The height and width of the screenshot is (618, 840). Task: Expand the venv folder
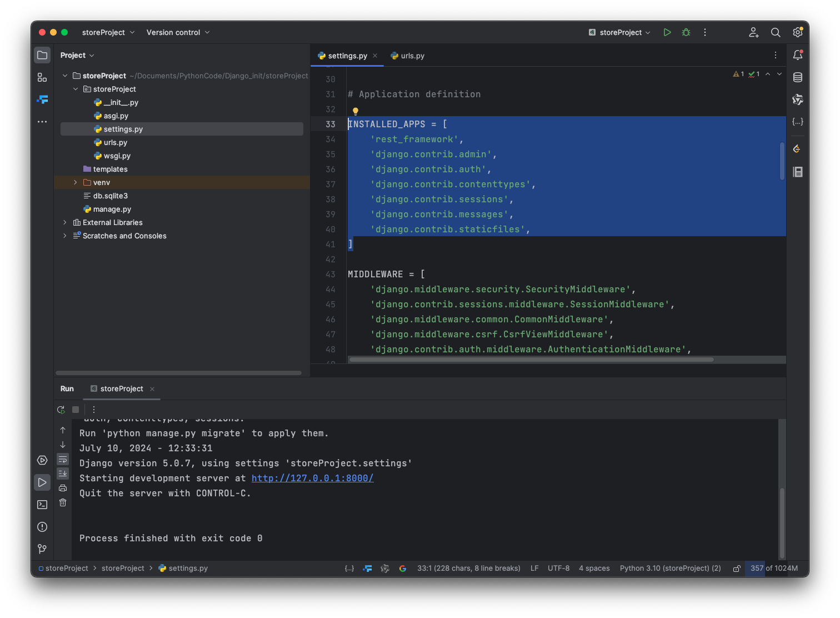click(76, 182)
